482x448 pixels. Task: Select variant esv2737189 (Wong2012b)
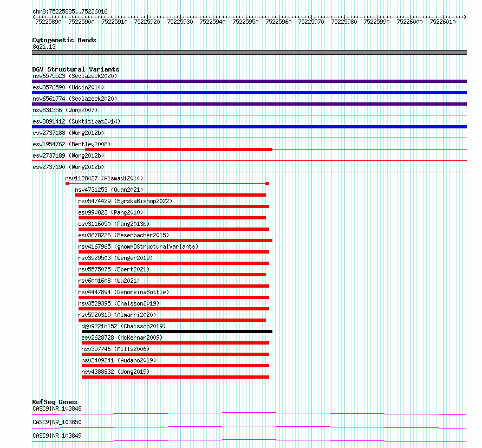[68, 155]
